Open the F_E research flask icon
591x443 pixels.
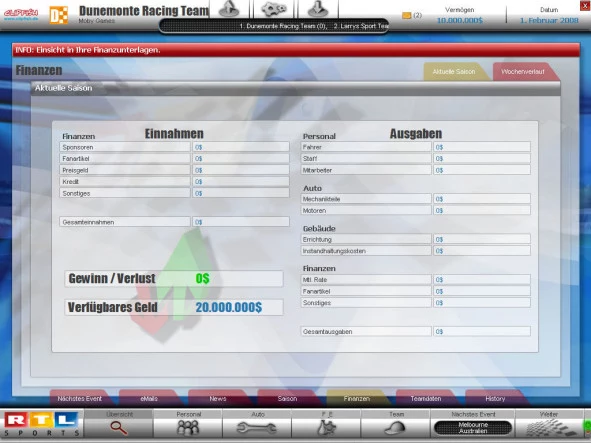click(326, 428)
